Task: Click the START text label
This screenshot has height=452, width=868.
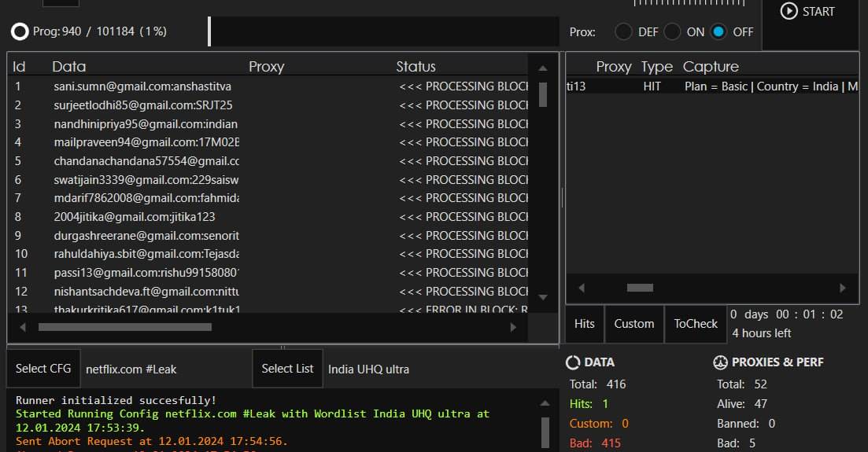Action: click(818, 12)
